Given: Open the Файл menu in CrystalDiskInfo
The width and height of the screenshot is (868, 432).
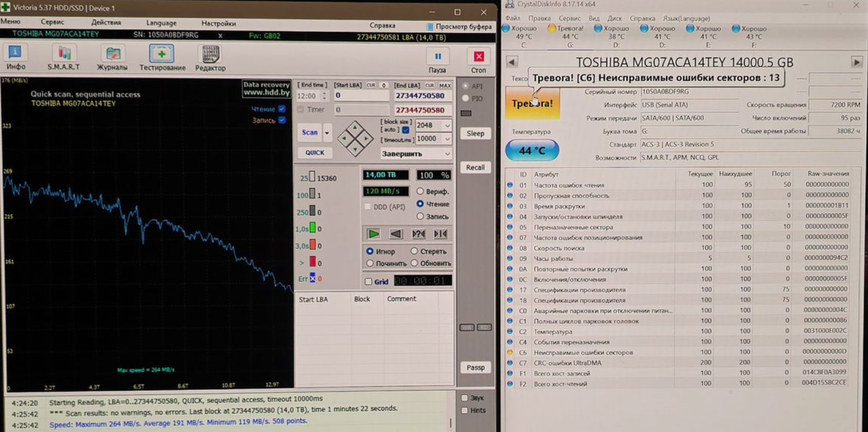Looking at the screenshot, I should (x=513, y=18).
